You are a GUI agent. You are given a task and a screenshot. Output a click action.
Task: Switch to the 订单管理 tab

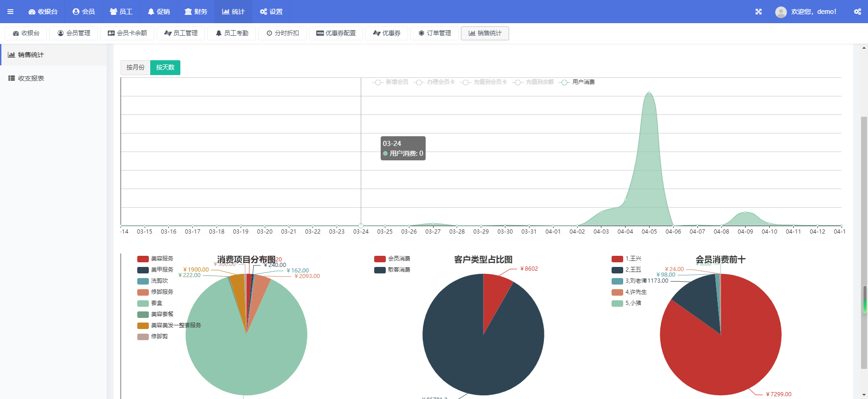(434, 33)
